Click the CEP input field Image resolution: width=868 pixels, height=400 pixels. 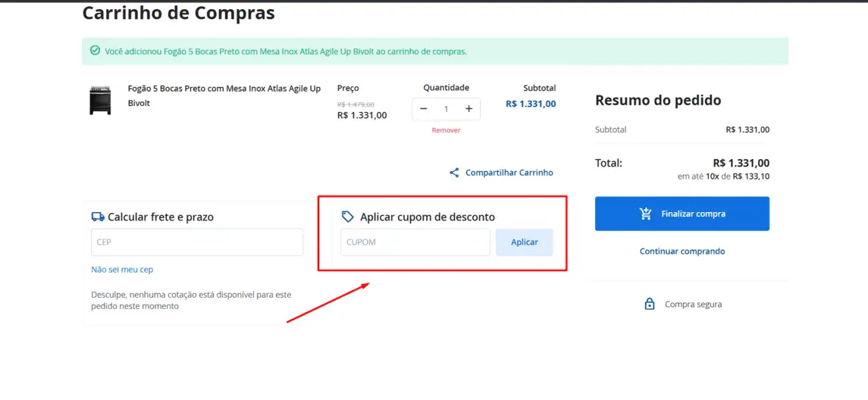pos(197,242)
